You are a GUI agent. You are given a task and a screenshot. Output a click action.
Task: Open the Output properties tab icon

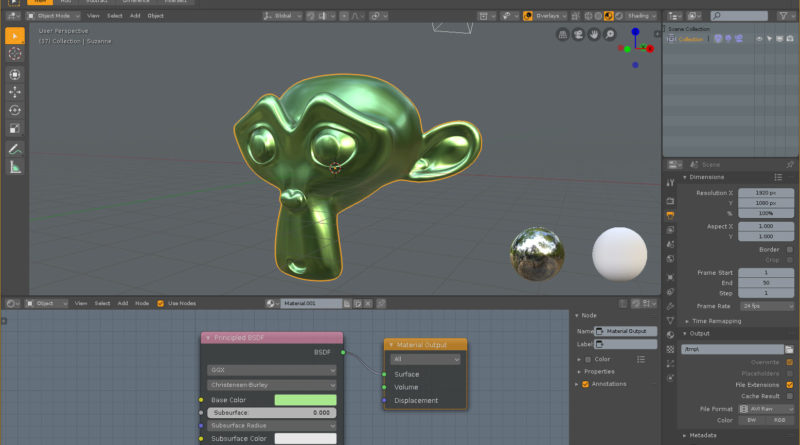coord(670,215)
